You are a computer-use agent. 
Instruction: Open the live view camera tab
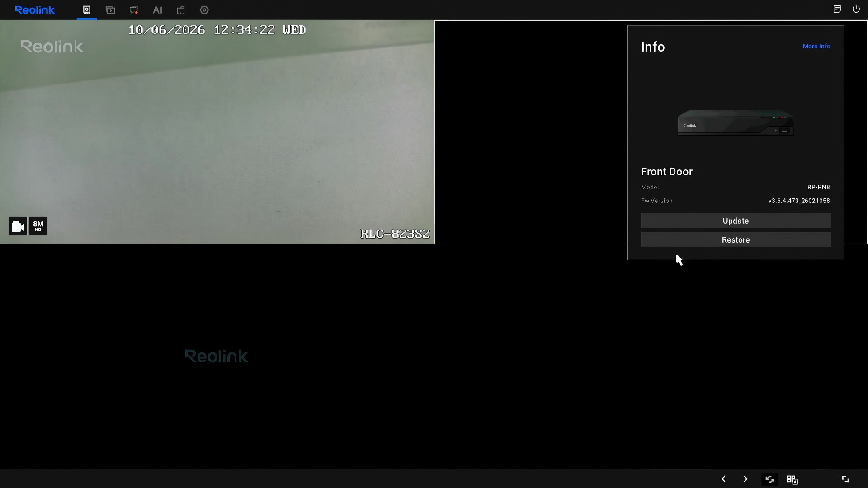pyautogui.click(x=87, y=10)
